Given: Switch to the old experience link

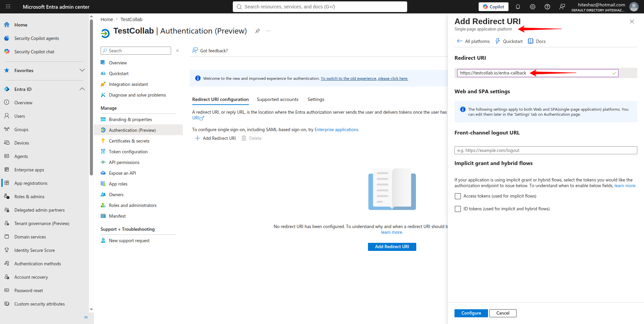Looking at the screenshot, I should 364,78.
